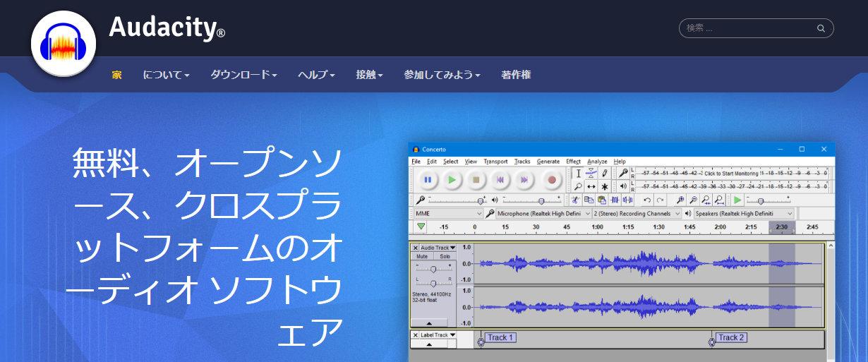
Task: Expand the 接触 navigation menu
Action: coord(370,74)
